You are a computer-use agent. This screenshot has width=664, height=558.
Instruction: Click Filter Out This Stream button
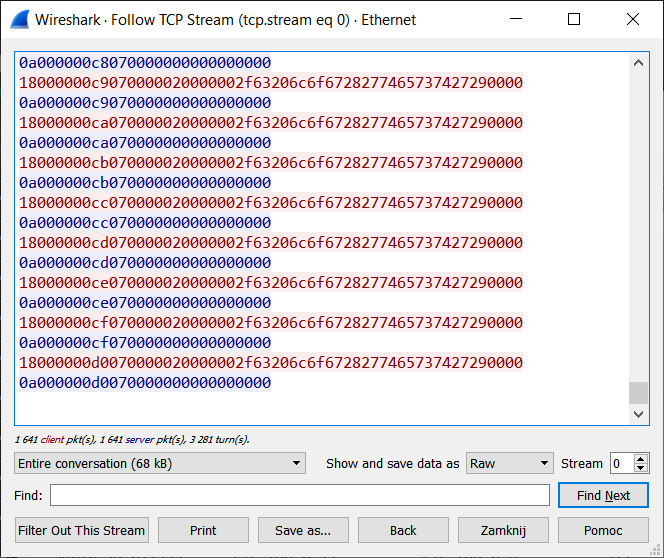pos(82,530)
